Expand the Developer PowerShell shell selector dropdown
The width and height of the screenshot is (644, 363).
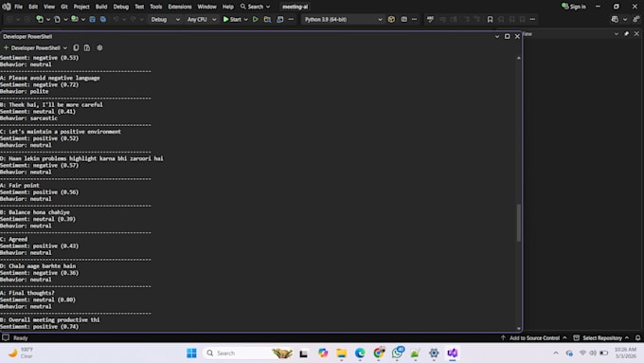click(65, 48)
